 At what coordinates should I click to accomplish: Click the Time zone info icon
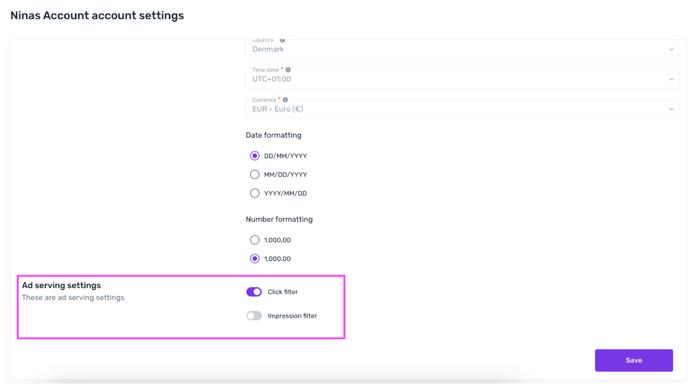pos(288,70)
